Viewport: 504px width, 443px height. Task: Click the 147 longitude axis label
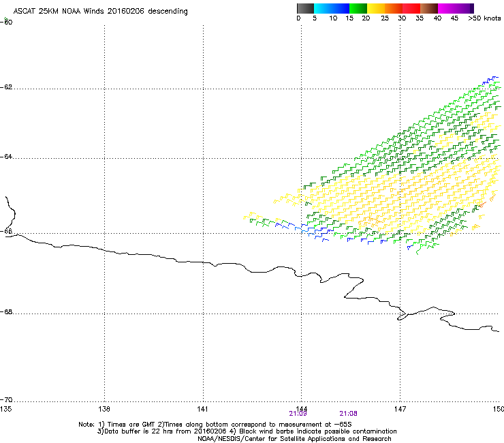click(x=400, y=409)
